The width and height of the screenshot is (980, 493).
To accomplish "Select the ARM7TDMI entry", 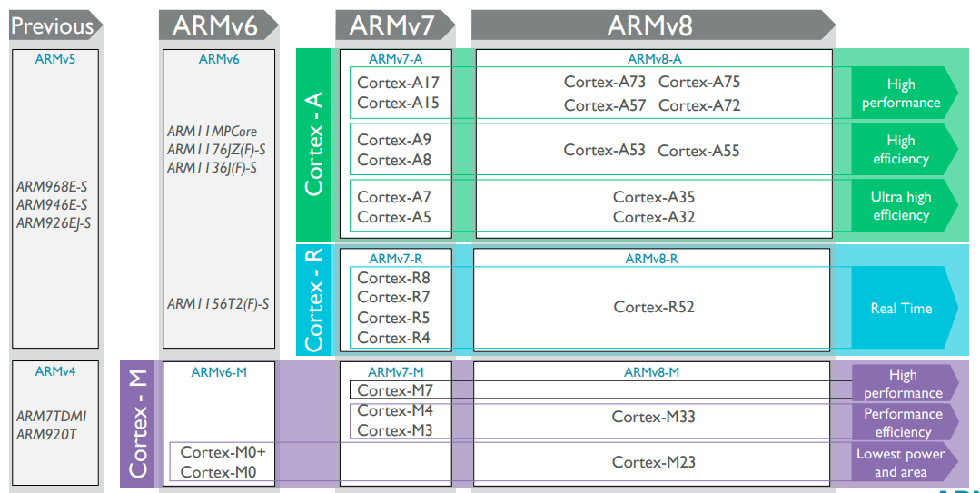I will 51,416.
